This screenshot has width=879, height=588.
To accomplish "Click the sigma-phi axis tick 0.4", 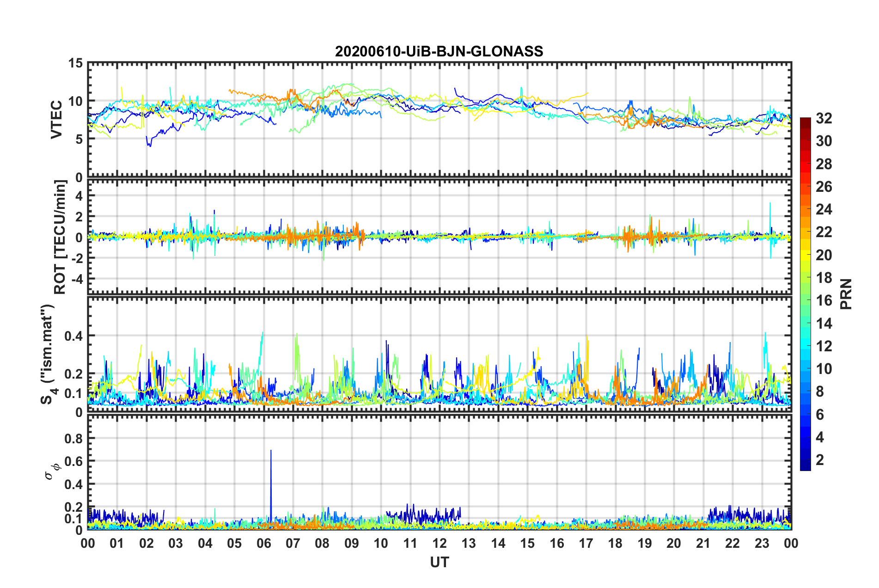I will click(73, 484).
